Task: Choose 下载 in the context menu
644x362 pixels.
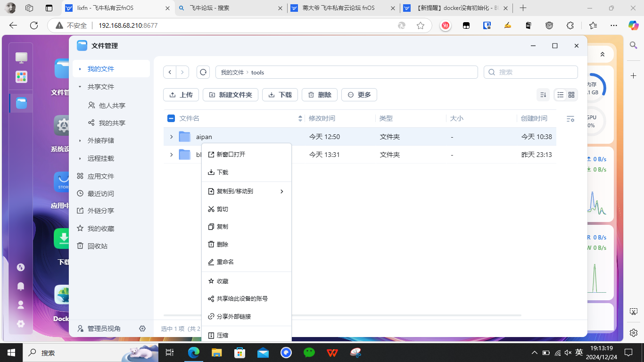Action: click(247, 173)
